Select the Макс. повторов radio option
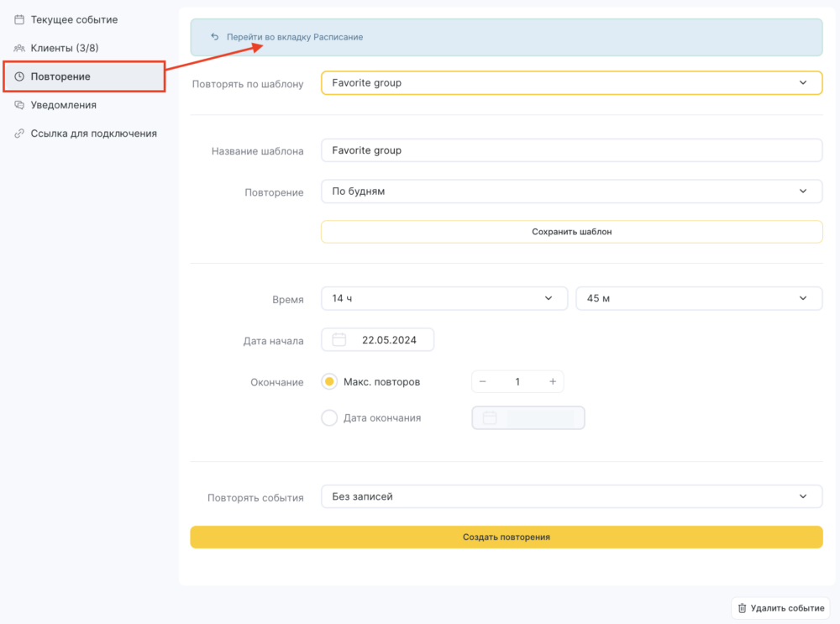 [329, 381]
